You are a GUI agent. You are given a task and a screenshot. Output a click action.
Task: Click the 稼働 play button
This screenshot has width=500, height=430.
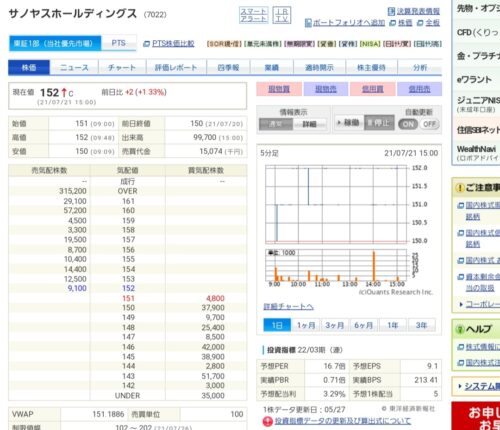tap(348, 123)
